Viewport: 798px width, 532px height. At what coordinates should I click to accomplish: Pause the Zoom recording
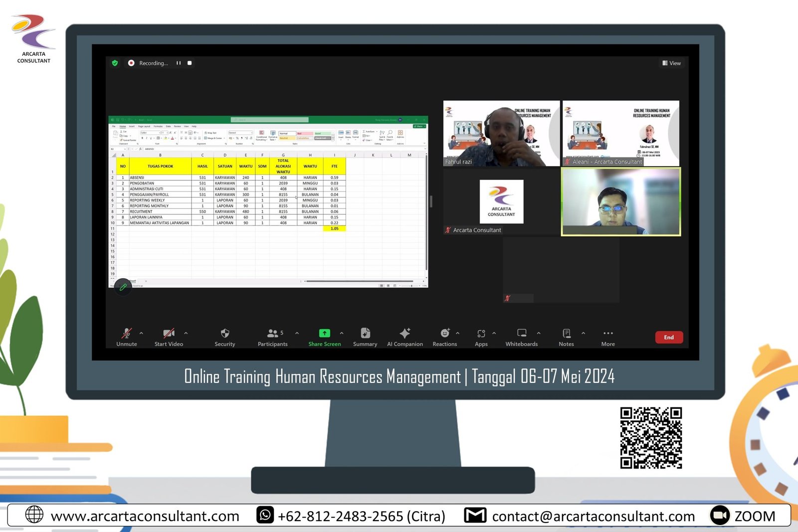pos(178,63)
